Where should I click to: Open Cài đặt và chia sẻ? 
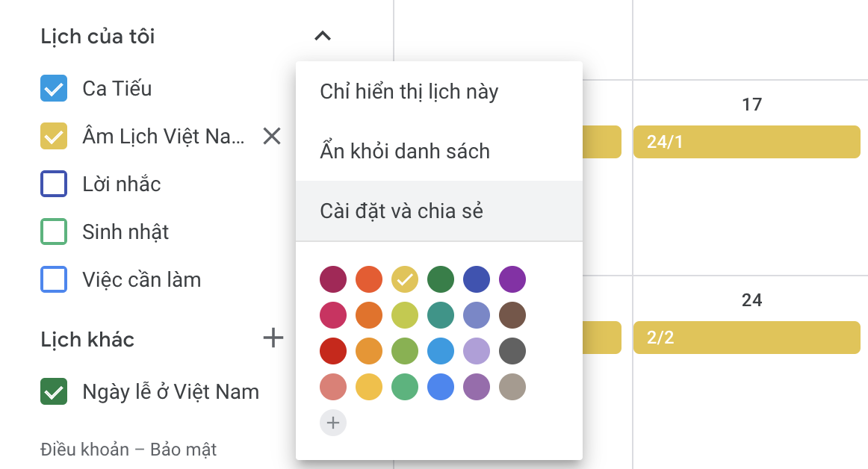(401, 211)
